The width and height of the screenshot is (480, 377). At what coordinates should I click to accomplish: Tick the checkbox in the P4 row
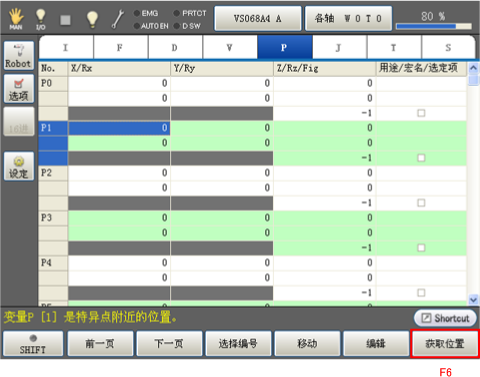pos(421,293)
